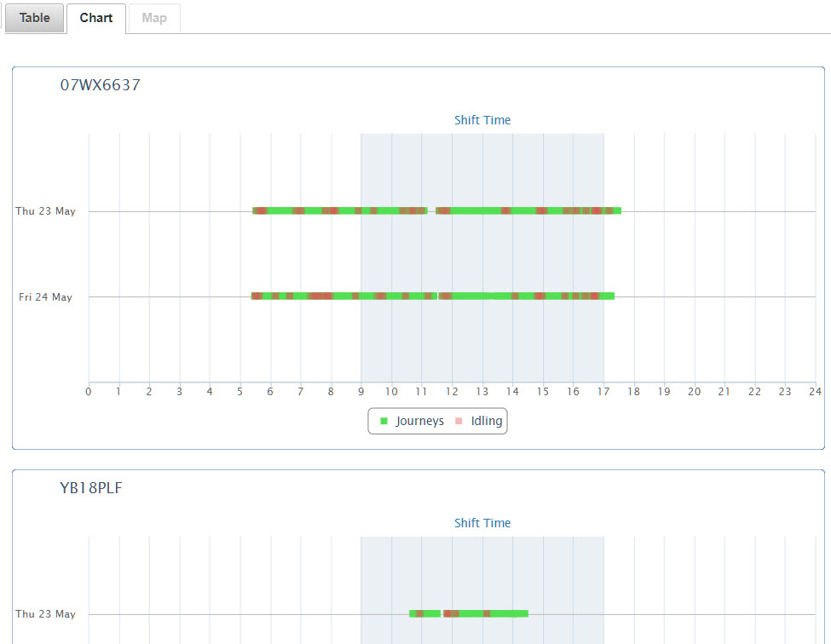Click Shift Time label in 07WX6637 chart

click(482, 120)
